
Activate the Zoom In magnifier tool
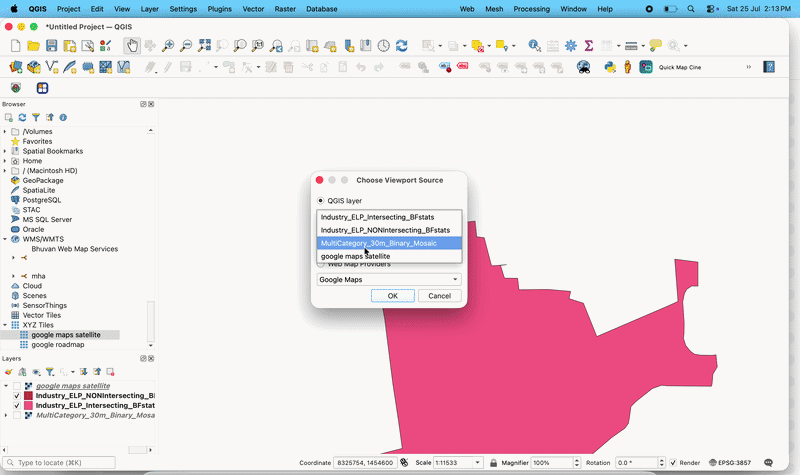168,46
